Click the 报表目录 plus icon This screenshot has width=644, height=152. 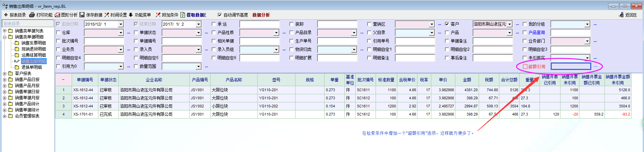[6, 15]
